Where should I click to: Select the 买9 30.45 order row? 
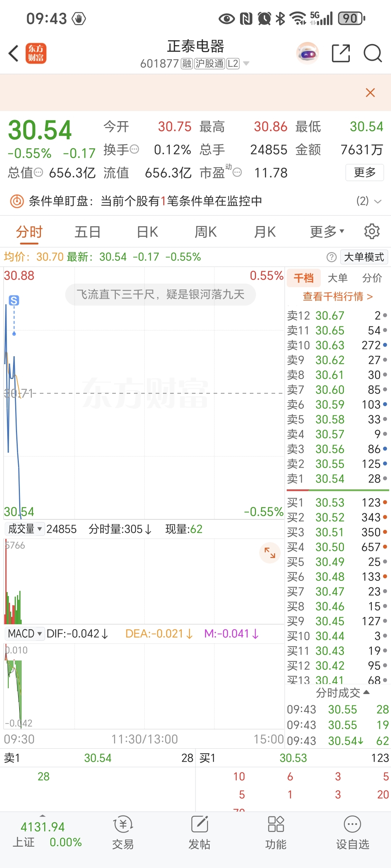click(337, 621)
